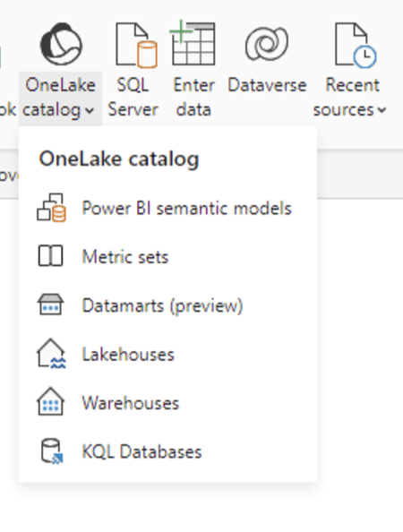Click the Warehouses building icon

[50, 401]
